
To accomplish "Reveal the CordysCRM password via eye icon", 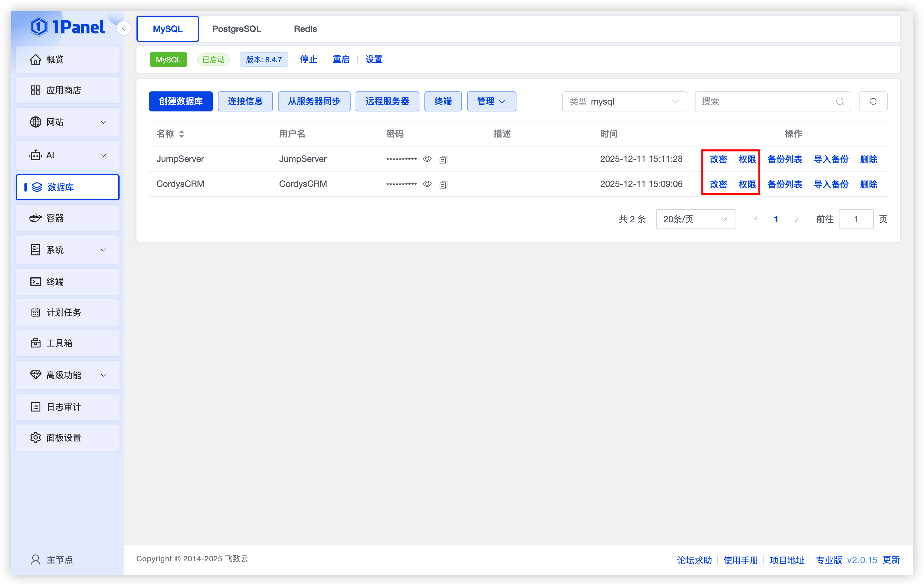I will [x=427, y=184].
